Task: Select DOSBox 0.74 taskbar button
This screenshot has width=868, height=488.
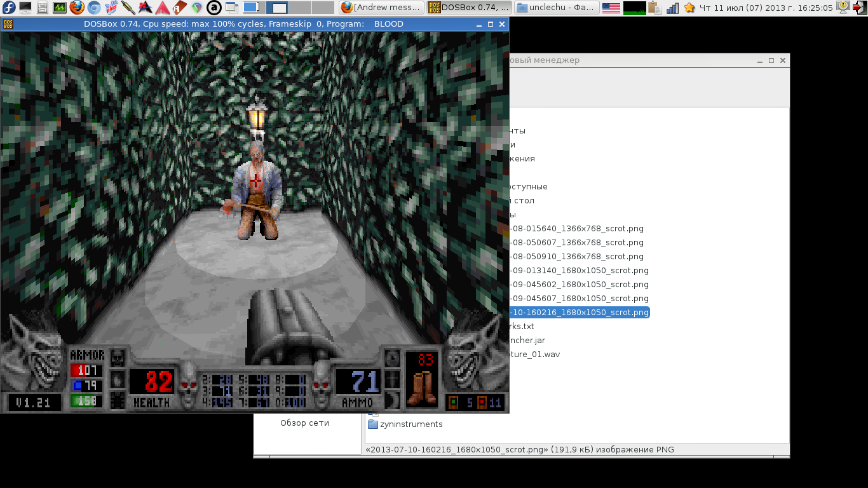Action: point(468,8)
